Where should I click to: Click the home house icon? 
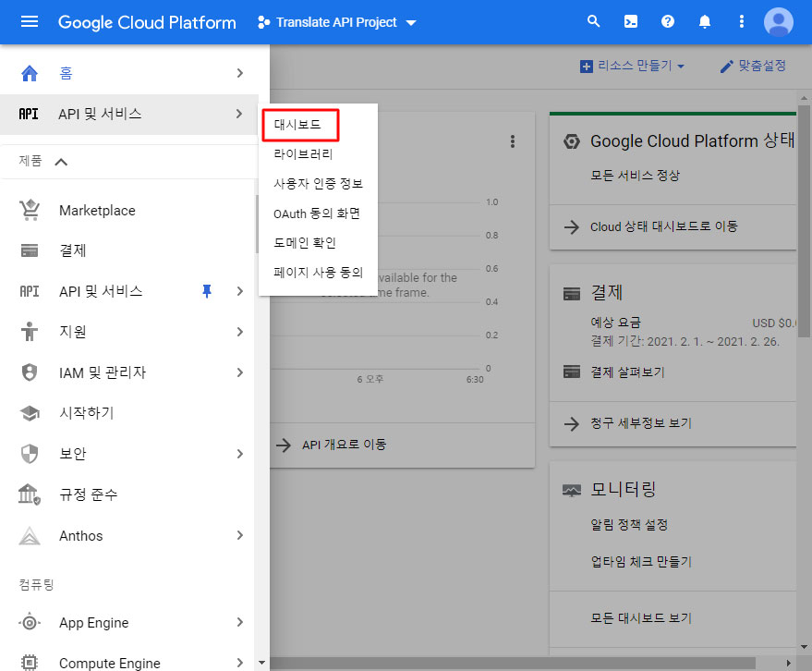(x=30, y=73)
